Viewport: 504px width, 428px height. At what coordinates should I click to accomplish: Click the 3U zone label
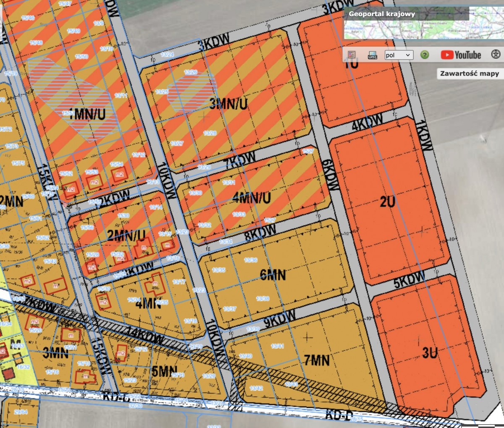pos(430,353)
